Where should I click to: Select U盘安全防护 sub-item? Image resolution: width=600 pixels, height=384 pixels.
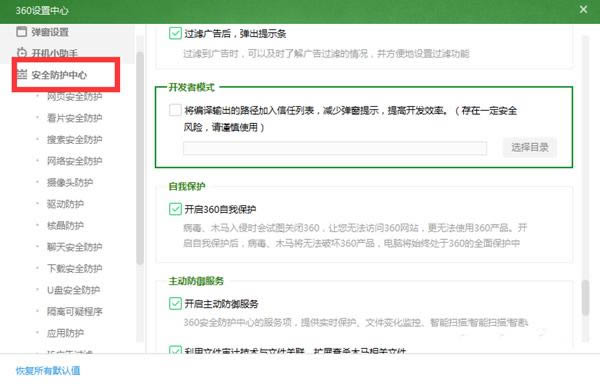73,290
